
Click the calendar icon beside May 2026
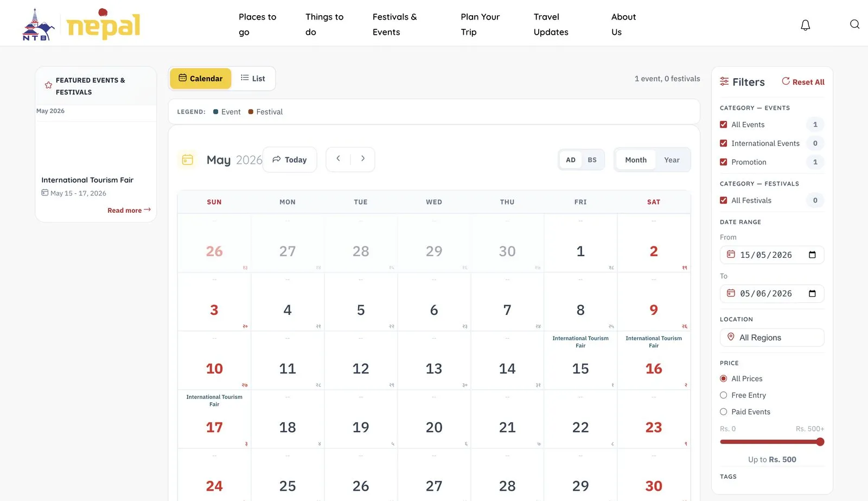coord(187,160)
